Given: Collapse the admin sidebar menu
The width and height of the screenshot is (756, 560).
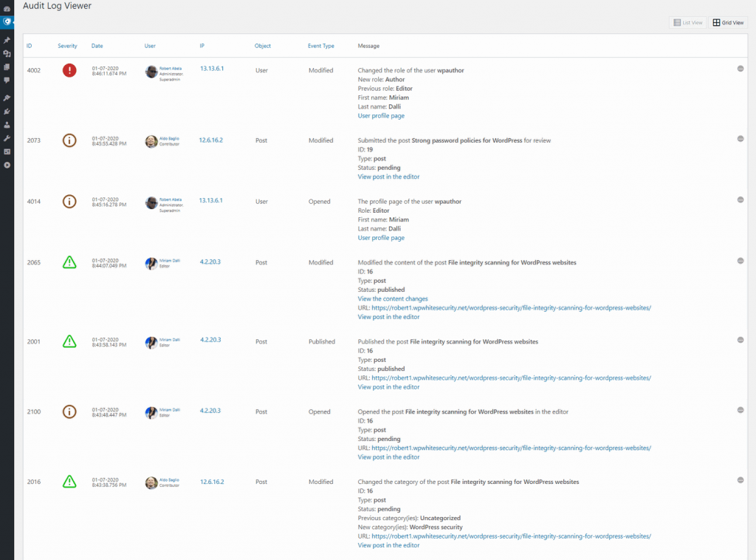Looking at the screenshot, I should point(7,165).
